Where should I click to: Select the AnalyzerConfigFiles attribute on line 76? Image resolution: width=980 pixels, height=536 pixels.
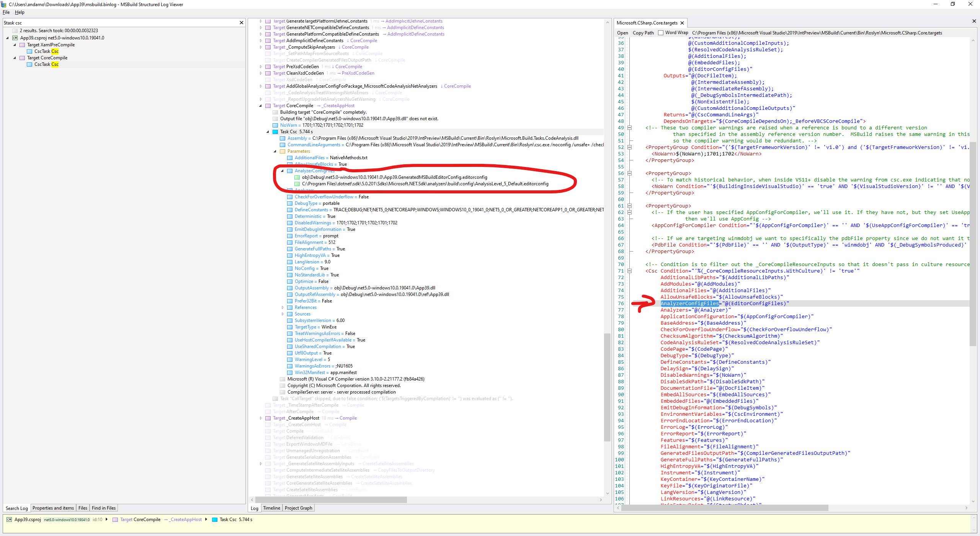click(x=689, y=304)
